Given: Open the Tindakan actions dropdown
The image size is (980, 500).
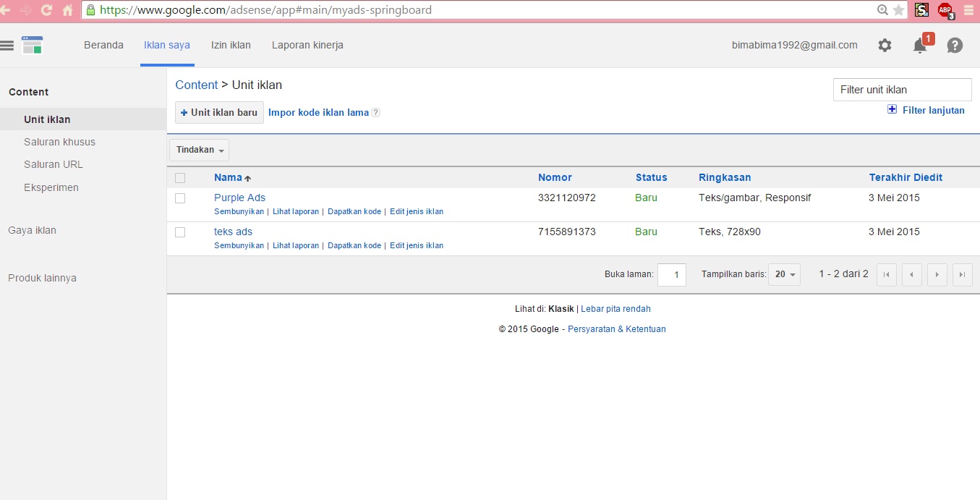Looking at the screenshot, I should (199, 150).
